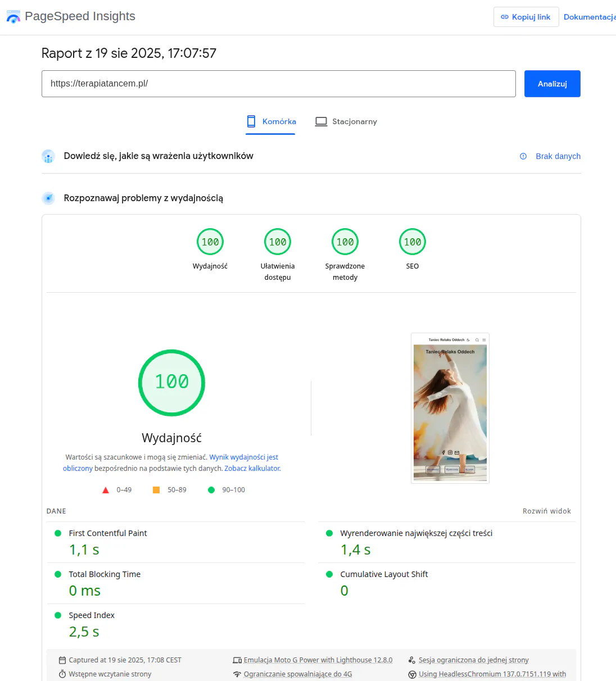Click the performance diagnostics section icon
The height and width of the screenshot is (681, 616).
click(x=48, y=198)
